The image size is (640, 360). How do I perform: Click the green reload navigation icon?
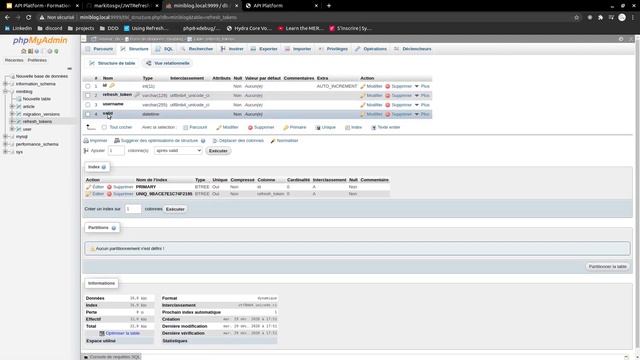[x=56, y=51]
